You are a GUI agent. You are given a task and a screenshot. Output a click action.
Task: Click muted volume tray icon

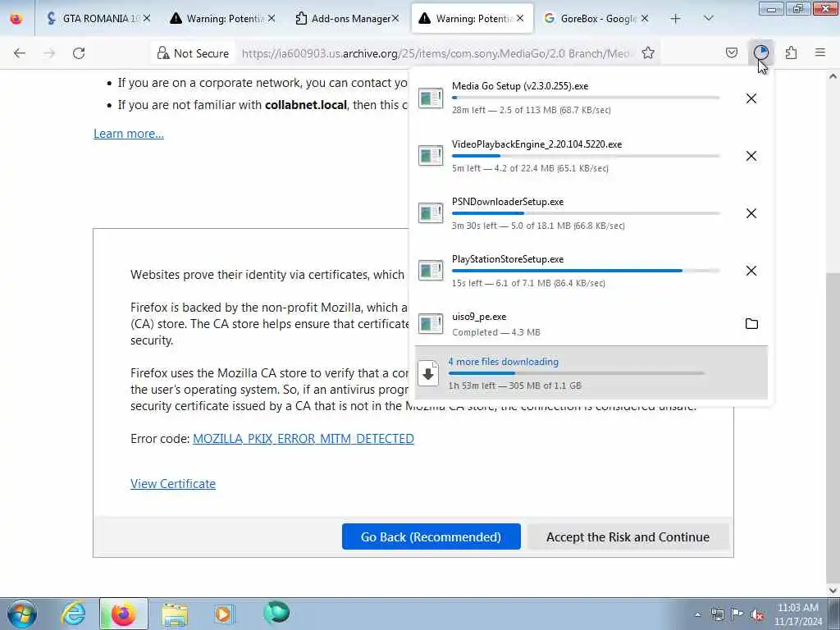757,614
